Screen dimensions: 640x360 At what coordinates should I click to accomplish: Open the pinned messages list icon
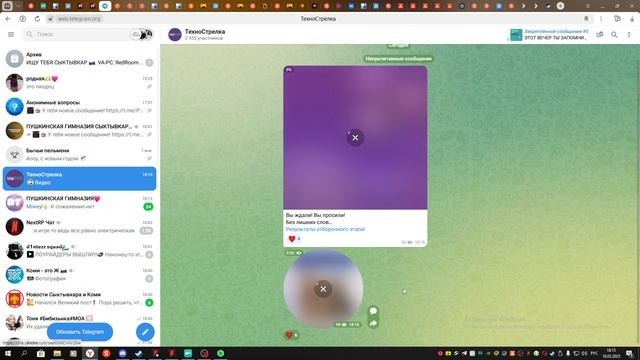(x=600, y=35)
